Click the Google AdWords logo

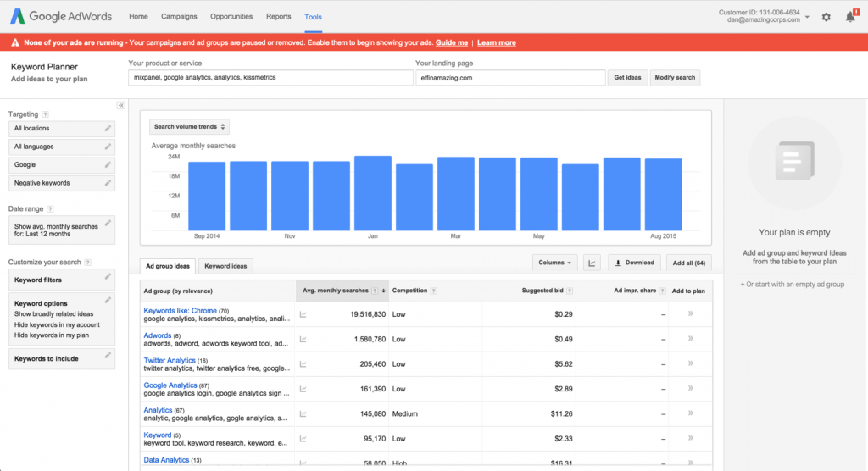(61, 16)
